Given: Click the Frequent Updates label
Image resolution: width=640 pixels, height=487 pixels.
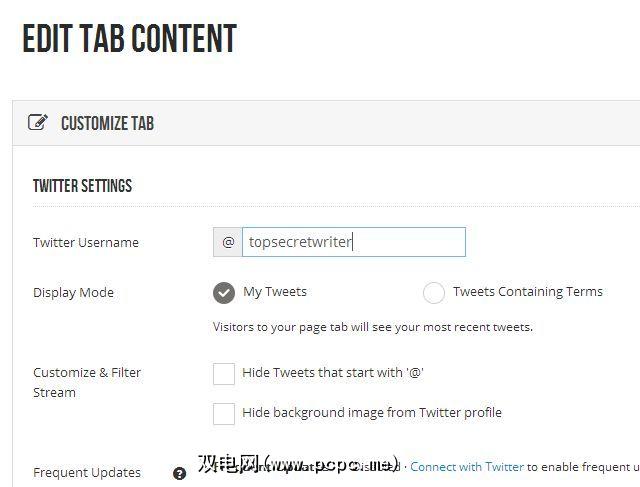Looking at the screenshot, I should [87, 472].
